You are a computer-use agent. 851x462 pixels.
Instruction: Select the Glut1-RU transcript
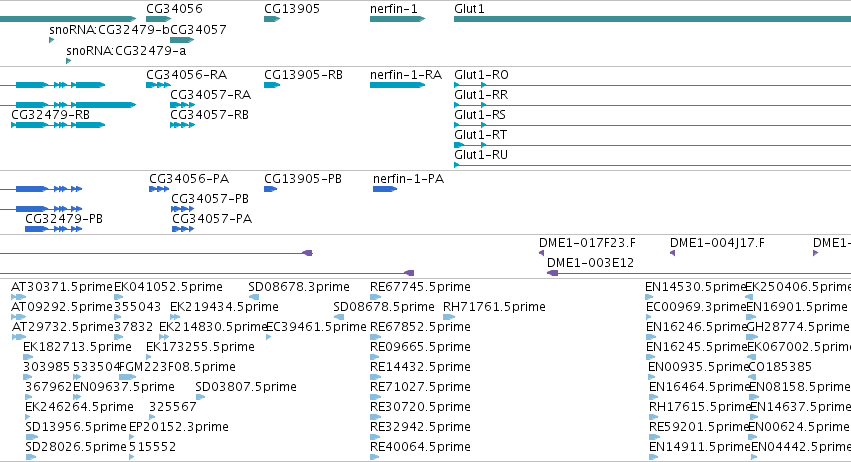(x=481, y=155)
